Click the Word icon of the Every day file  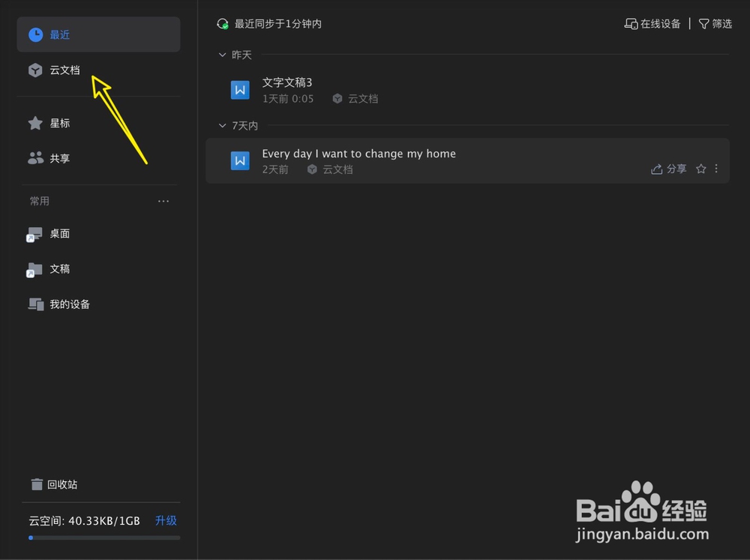tap(240, 160)
